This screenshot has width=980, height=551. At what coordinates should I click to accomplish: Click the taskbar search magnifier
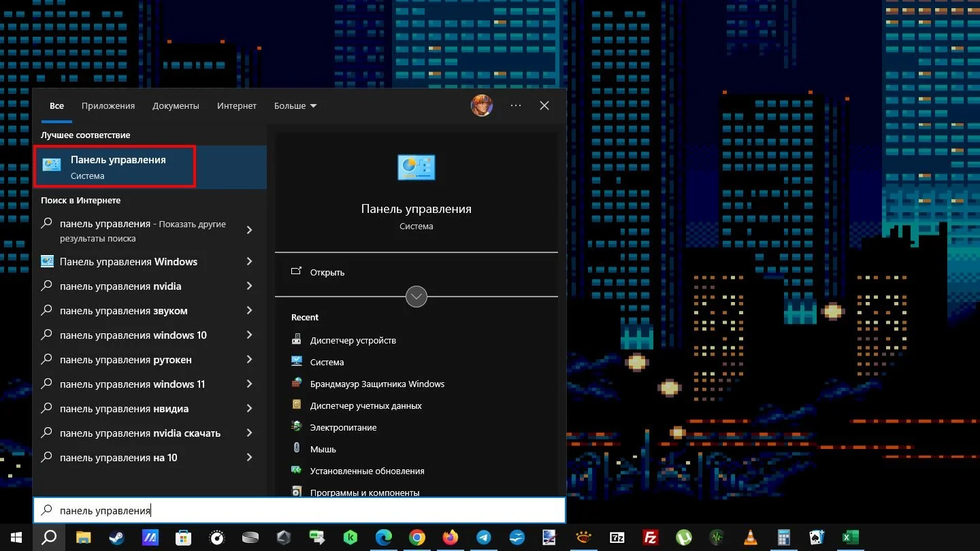pos(49,537)
